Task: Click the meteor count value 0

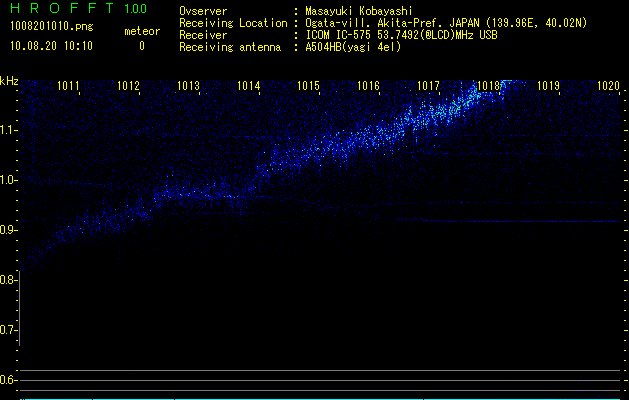Action: click(x=142, y=46)
